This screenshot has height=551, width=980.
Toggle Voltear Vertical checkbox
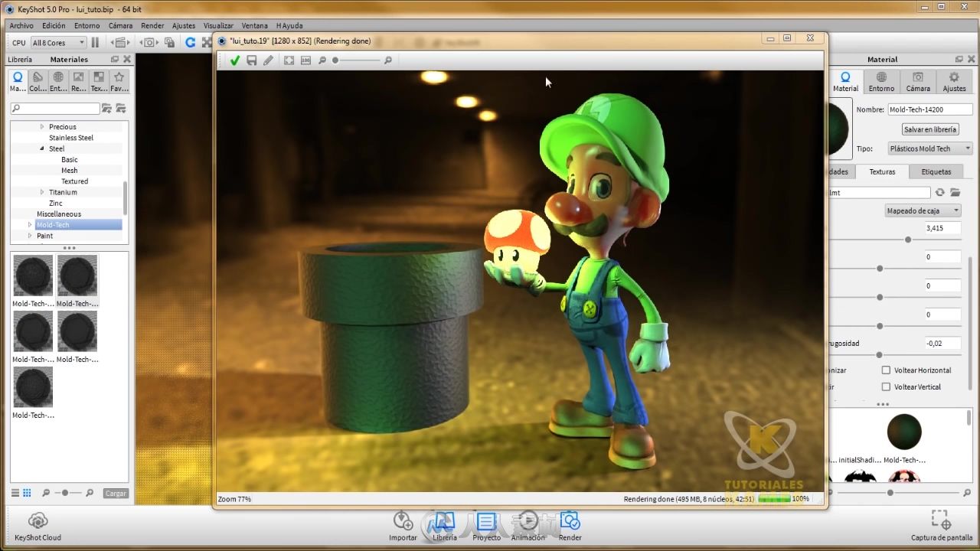(x=886, y=386)
